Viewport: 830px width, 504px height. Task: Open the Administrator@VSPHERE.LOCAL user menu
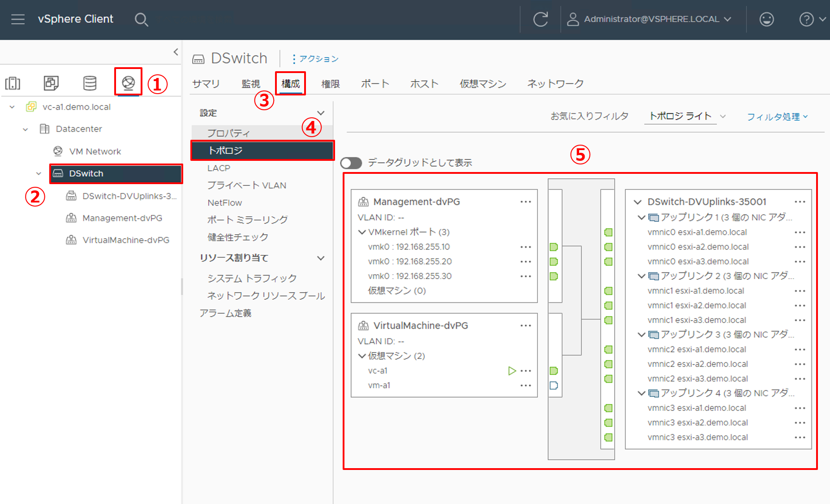(651, 19)
